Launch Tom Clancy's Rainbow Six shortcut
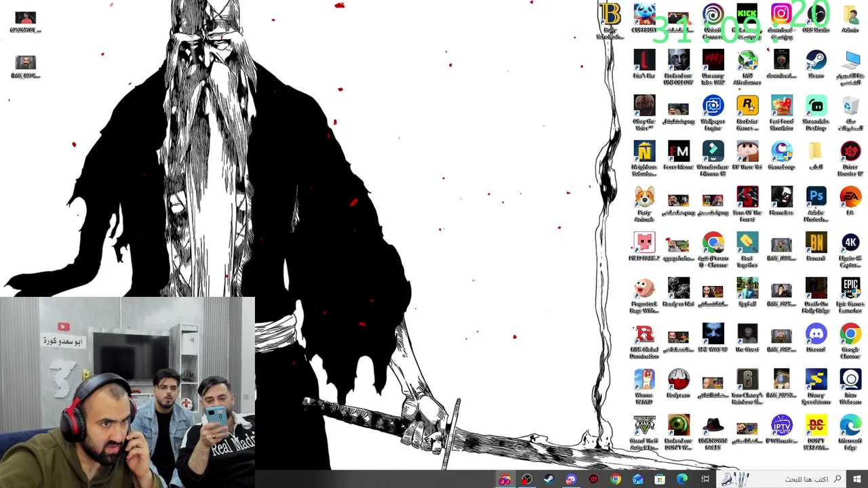This screenshot has height=488, width=868. 747,386
